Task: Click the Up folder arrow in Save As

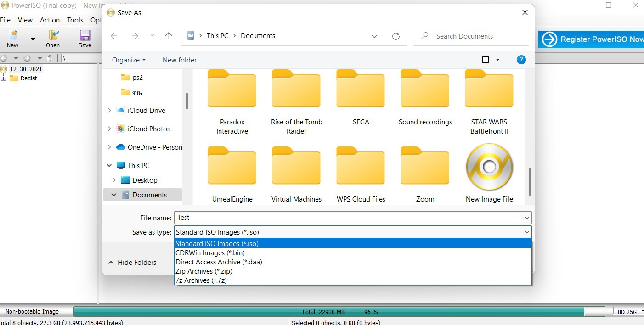Action: [169, 36]
